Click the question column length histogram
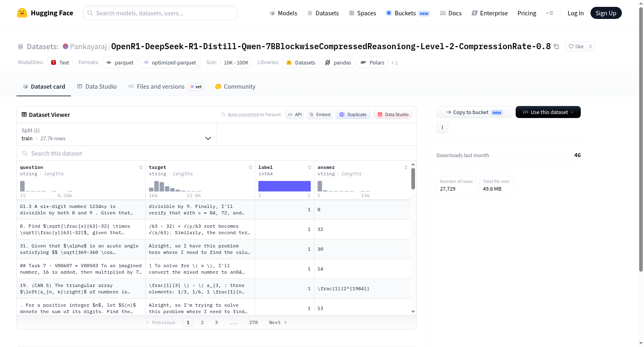 point(46,186)
